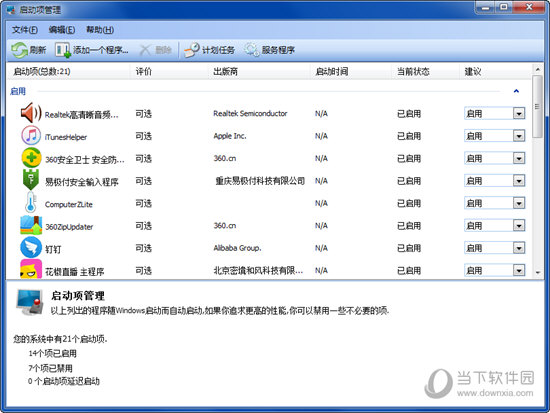Click N/A start time in ComputerZLite row

tap(321, 203)
